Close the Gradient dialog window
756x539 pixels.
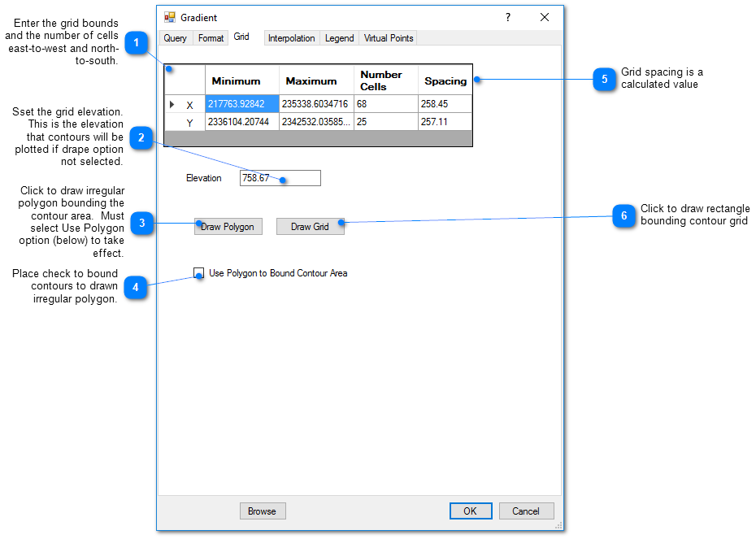click(x=545, y=17)
